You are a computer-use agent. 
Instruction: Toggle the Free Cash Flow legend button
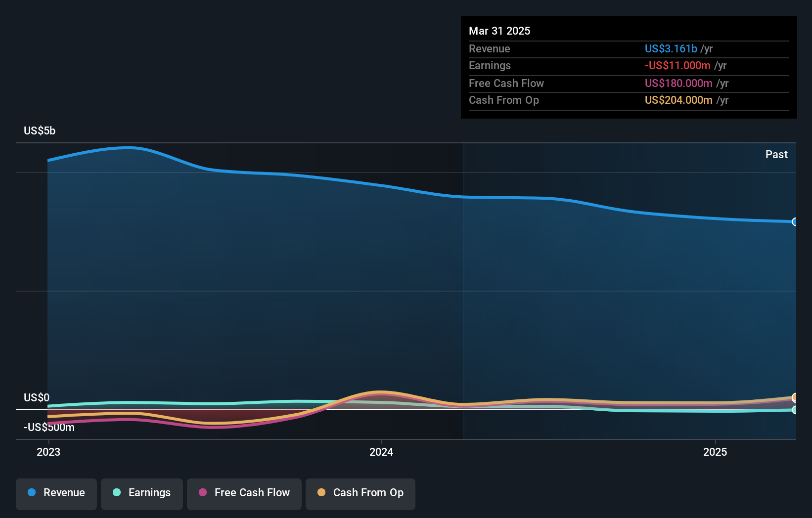[244, 494]
